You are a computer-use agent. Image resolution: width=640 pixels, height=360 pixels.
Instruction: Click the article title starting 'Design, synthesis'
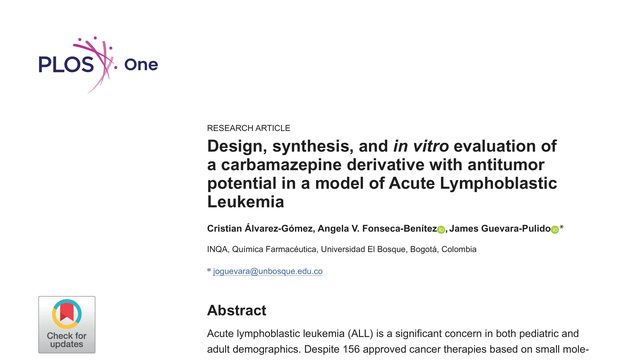[x=382, y=174]
